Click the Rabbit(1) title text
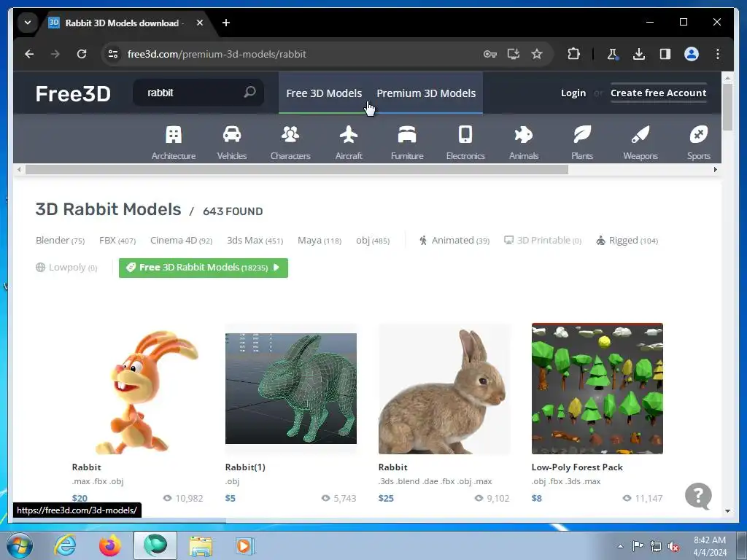This screenshot has width=747, height=560. [245, 467]
